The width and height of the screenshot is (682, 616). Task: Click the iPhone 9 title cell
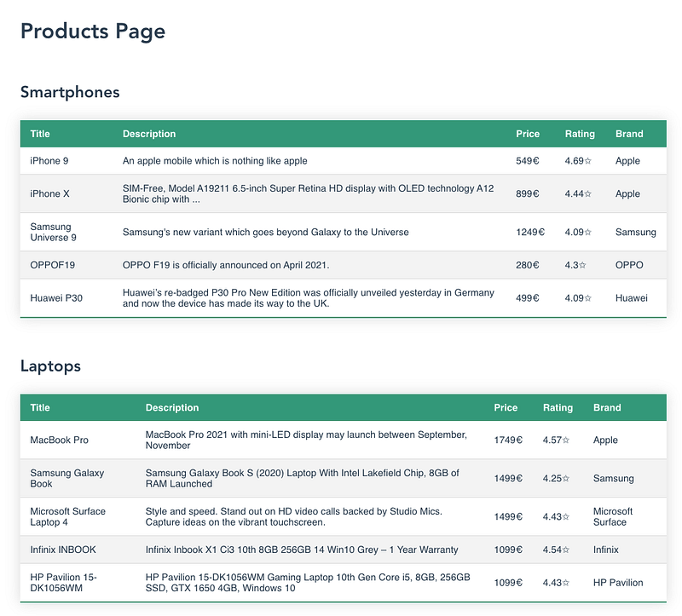[x=49, y=161]
